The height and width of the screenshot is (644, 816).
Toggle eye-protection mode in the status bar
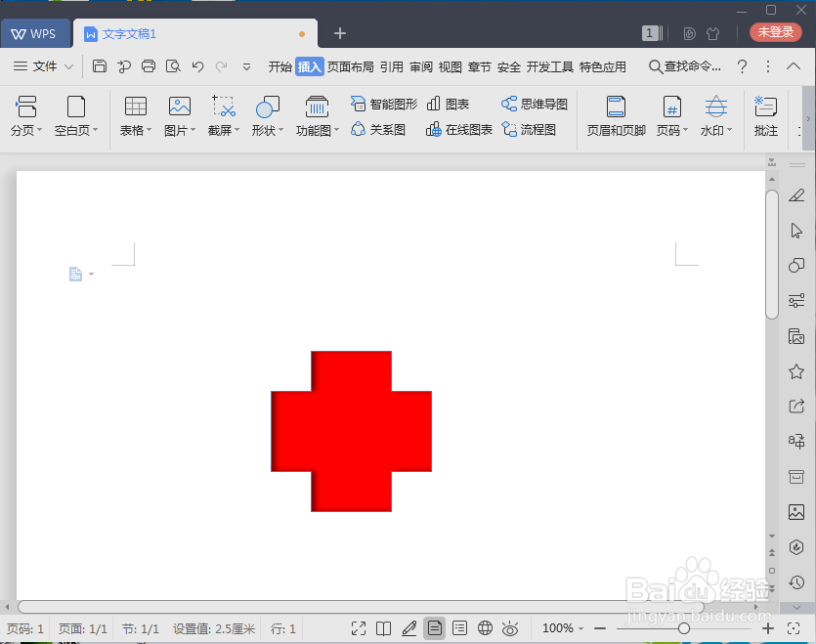(511, 628)
